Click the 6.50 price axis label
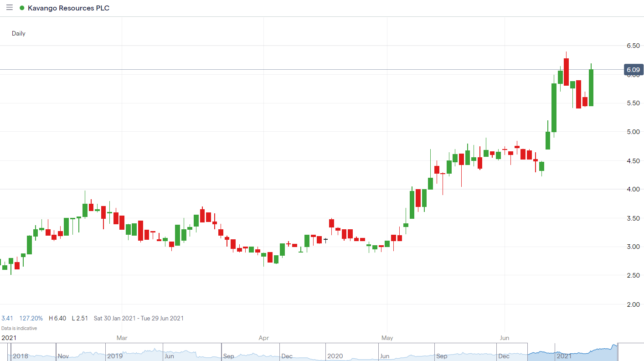Image resolution: width=644 pixels, height=361 pixels. pyautogui.click(x=633, y=46)
